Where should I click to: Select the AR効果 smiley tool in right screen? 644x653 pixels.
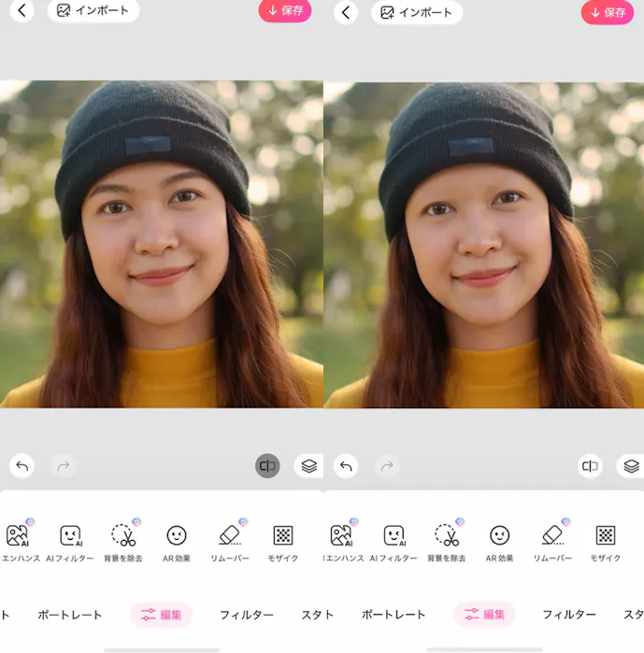[x=500, y=542]
